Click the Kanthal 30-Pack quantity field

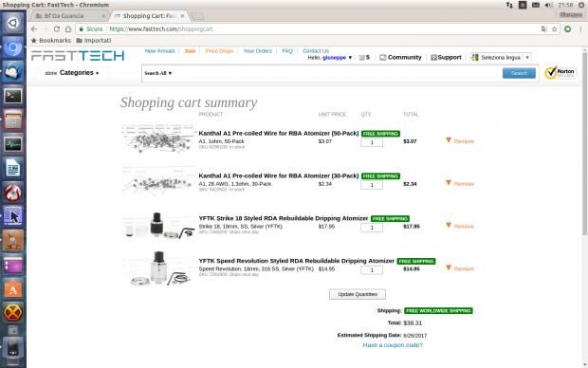coord(372,185)
